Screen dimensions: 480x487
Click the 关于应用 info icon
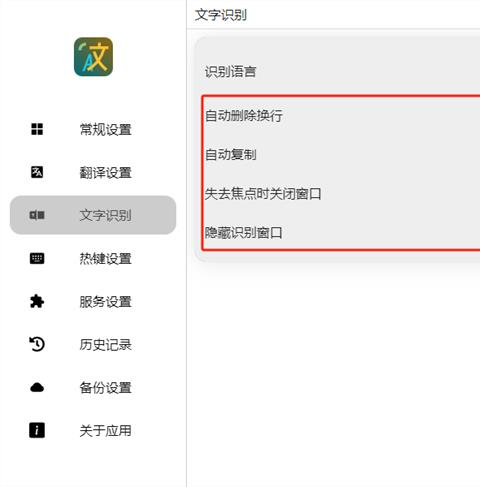[x=37, y=430]
